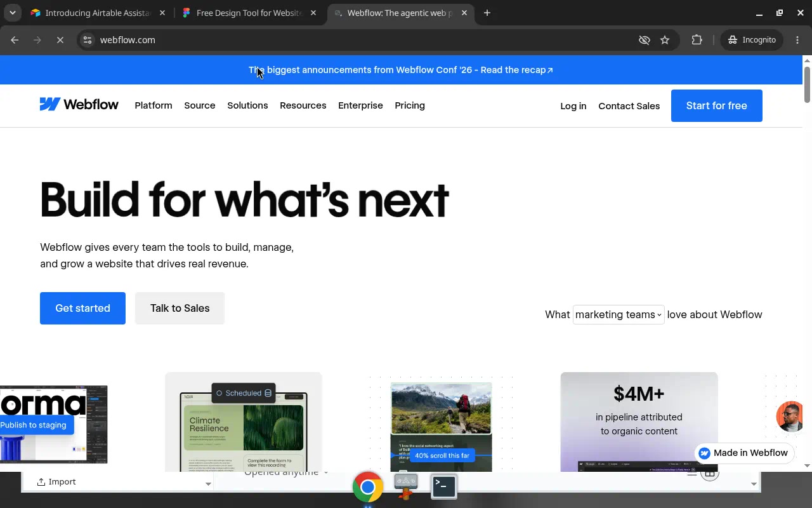This screenshot has height=508, width=812.
Task: Expand the Resources menu
Action: coord(303,105)
